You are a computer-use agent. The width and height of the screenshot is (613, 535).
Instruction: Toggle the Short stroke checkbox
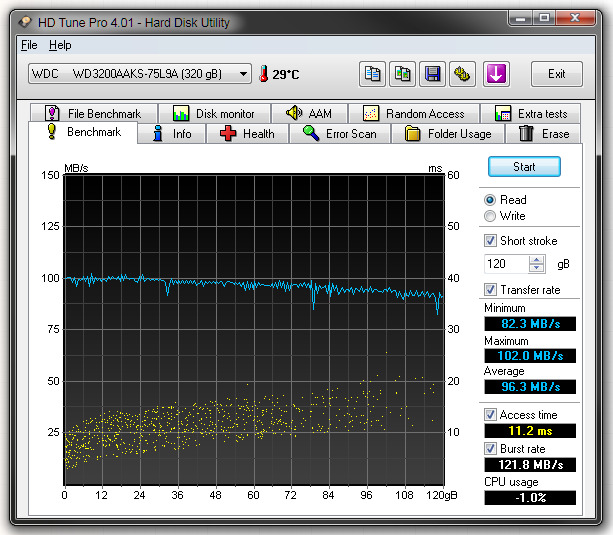tap(490, 241)
